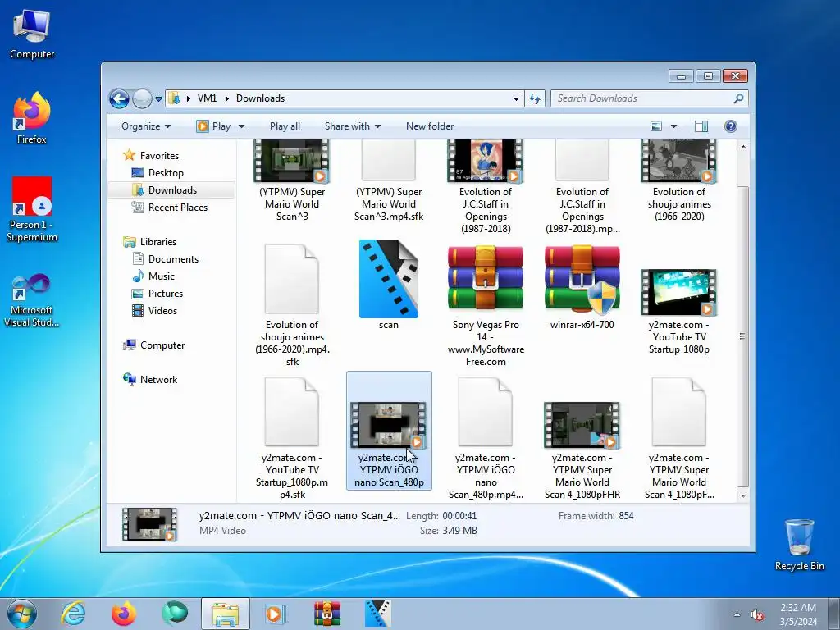
Task: Select Evolution of shoujo animes .mp4.sfk file
Action: pos(292,304)
